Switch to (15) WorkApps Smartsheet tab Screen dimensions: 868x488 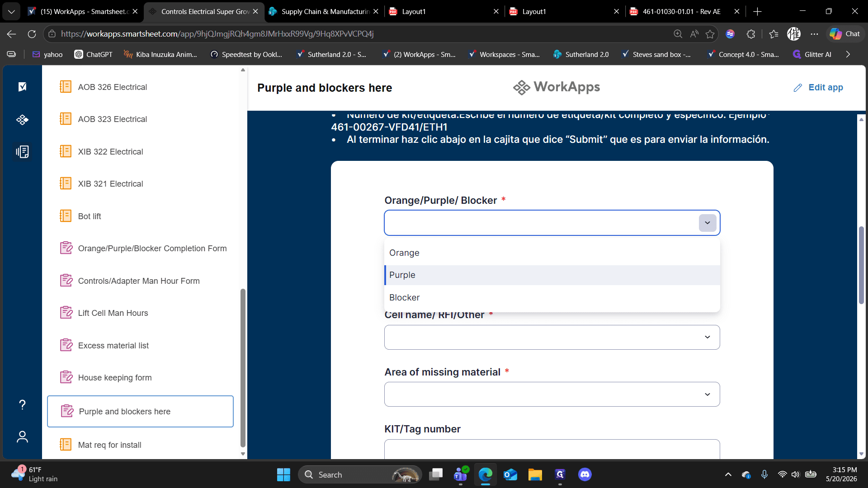tap(83, 12)
